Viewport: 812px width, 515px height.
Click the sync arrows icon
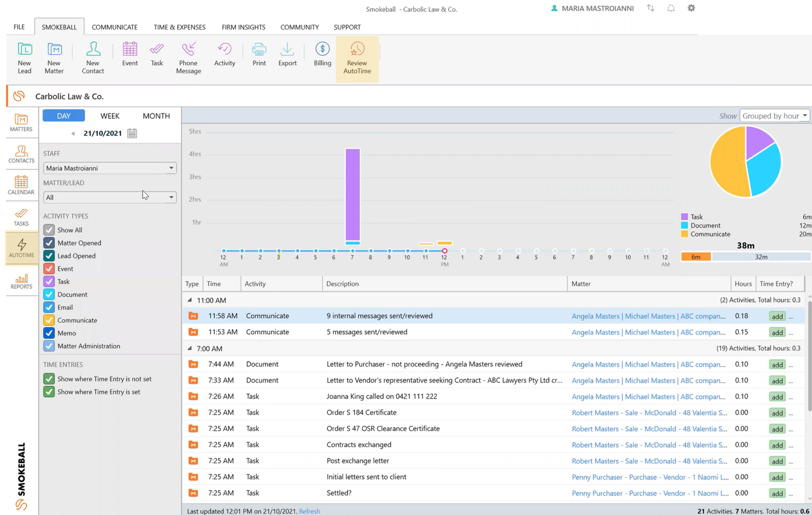pyautogui.click(x=651, y=8)
